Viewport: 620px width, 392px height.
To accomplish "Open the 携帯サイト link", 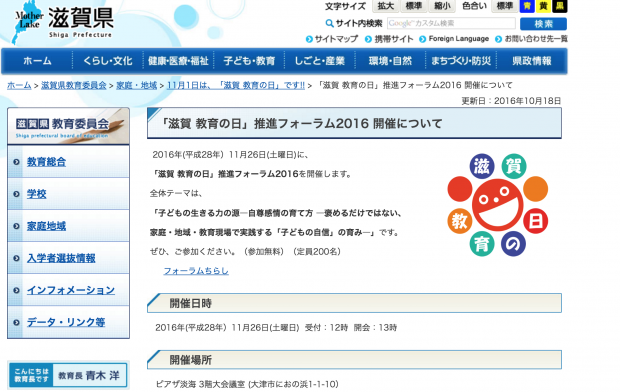I will pyautogui.click(x=394, y=39).
